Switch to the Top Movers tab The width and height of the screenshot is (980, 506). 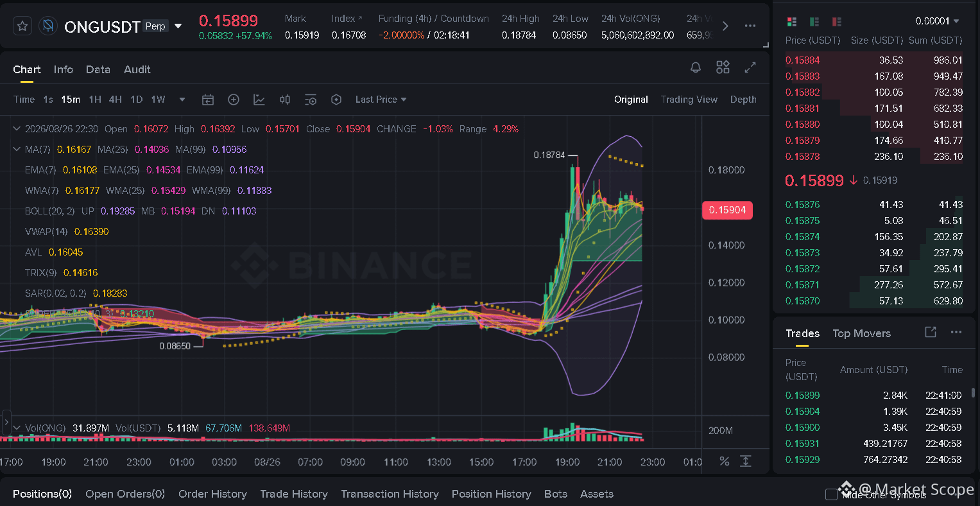coord(861,333)
